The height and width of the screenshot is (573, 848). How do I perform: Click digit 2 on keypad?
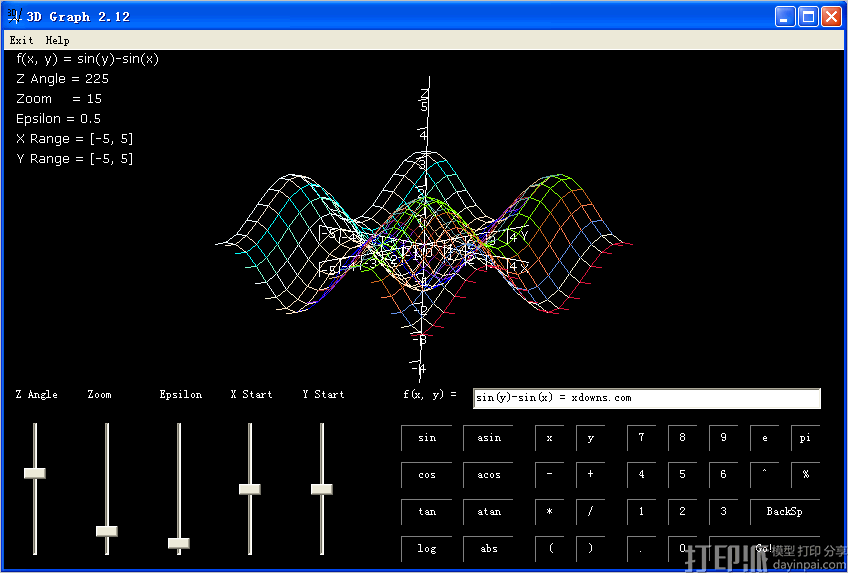pyautogui.click(x=683, y=511)
